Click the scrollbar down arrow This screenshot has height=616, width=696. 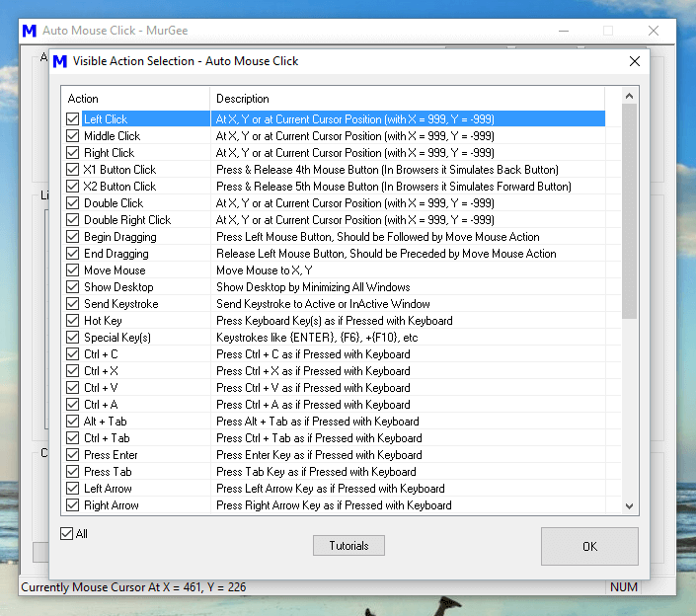[629, 506]
